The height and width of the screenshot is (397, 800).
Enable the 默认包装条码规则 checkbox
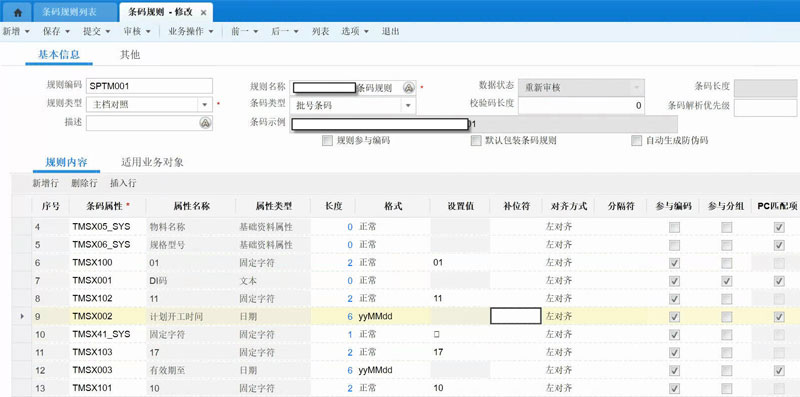click(x=476, y=141)
